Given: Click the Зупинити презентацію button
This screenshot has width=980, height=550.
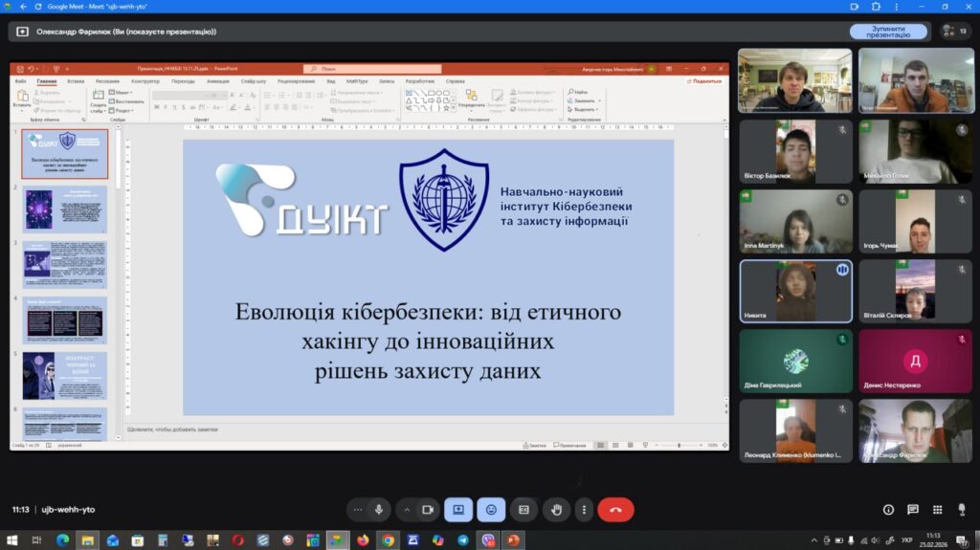Looking at the screenshot, I should pos(887,31).
